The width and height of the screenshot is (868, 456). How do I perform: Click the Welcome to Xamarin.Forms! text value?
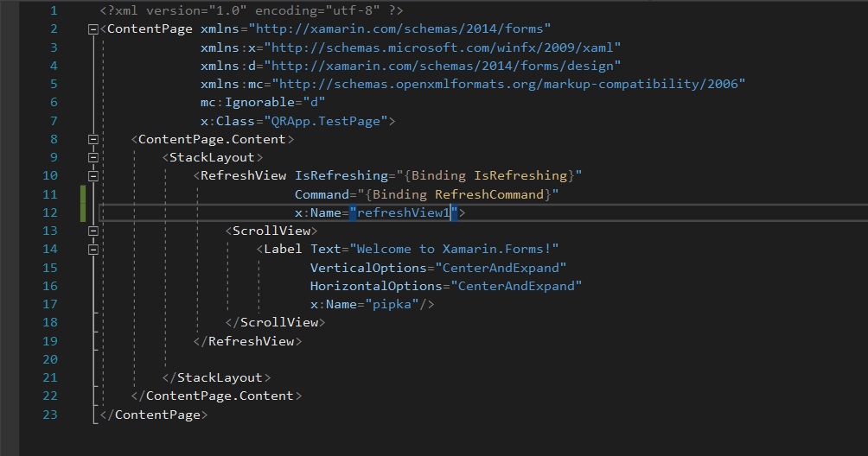454,250
